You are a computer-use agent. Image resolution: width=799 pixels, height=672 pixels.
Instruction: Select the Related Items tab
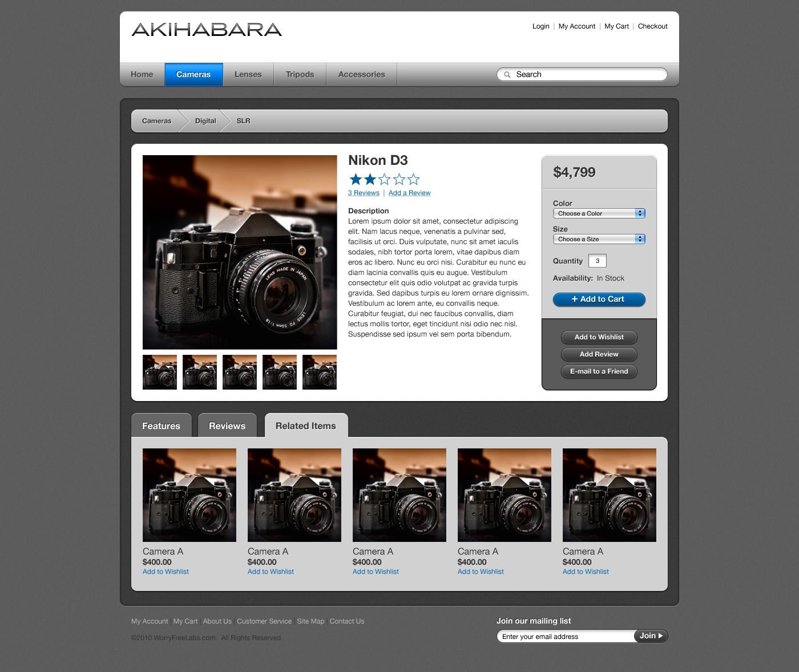click(306, 426)
